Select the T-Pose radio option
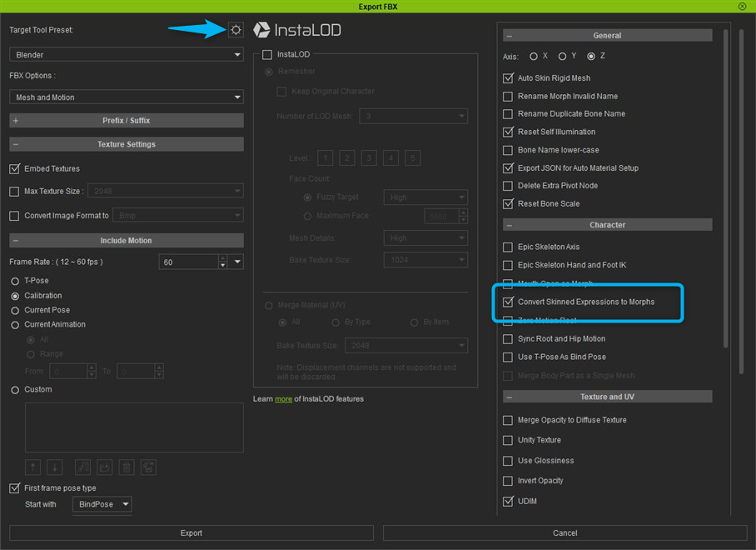 click(15, 281)
